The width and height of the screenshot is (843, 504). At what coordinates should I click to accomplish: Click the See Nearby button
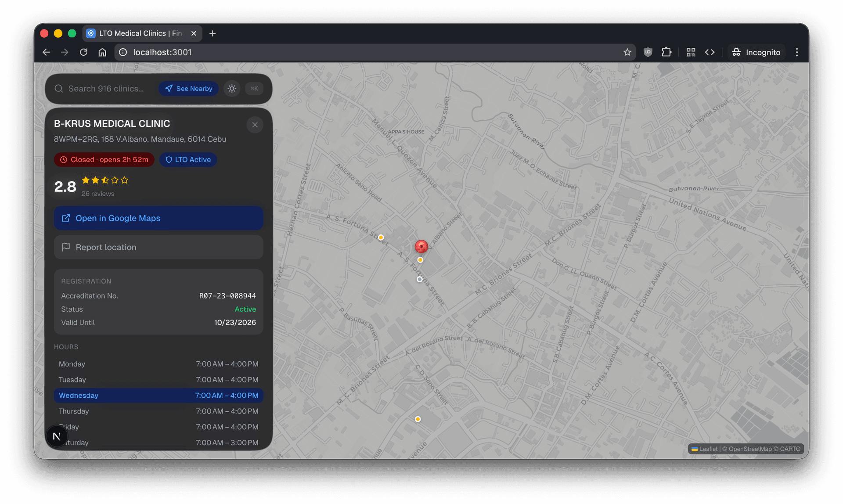tap(189, 89)
